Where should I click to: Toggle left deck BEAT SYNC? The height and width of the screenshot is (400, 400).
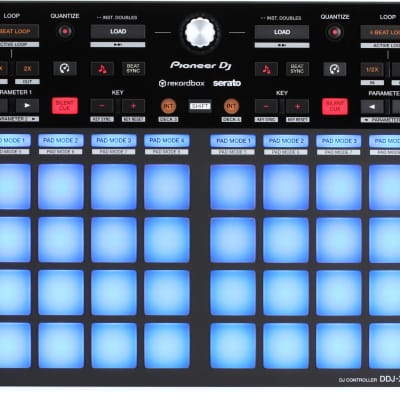tap(133, 69)
